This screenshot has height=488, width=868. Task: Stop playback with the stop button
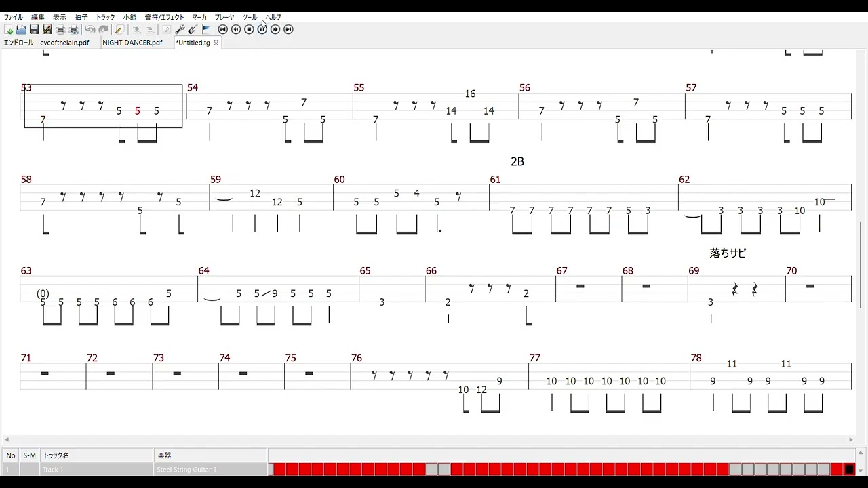tap(249, 30)
